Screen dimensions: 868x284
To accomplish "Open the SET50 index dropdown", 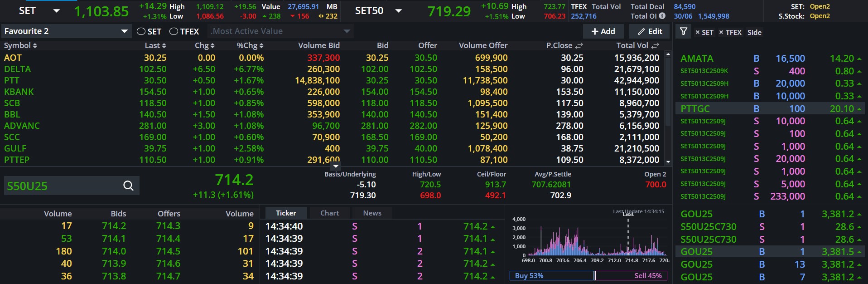I will tap(399, 10).
